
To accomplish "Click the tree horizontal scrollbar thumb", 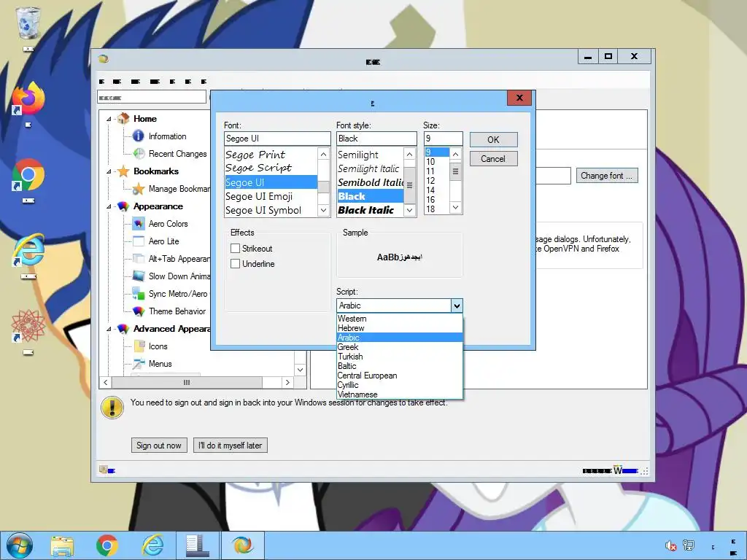I will (x=187, y=382).
